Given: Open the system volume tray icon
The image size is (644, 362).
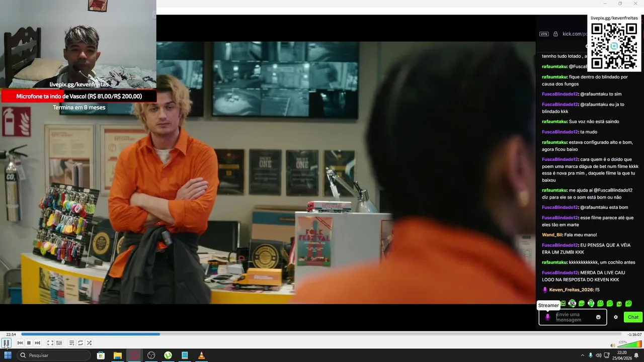Looking at the screenshot, I should (598, 355).
